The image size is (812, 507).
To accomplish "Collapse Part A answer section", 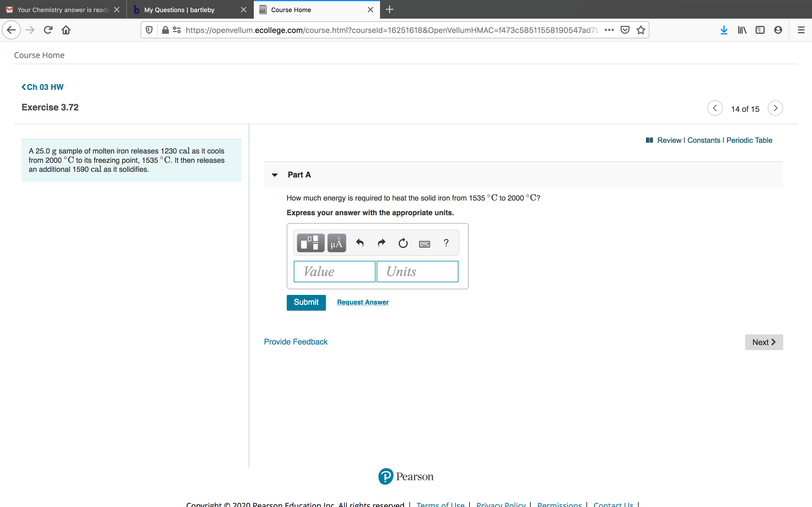I will pyautogui.click(x=275, y=175).
